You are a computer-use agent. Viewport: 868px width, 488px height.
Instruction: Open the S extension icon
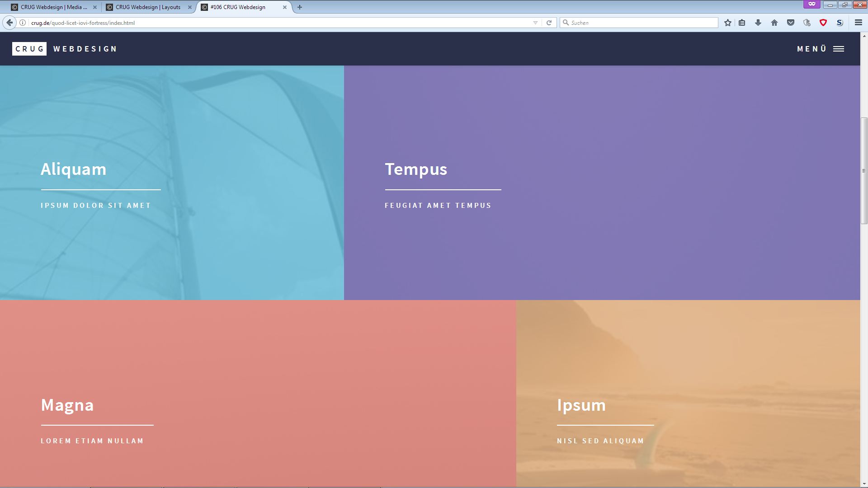[x=840, y=23]
